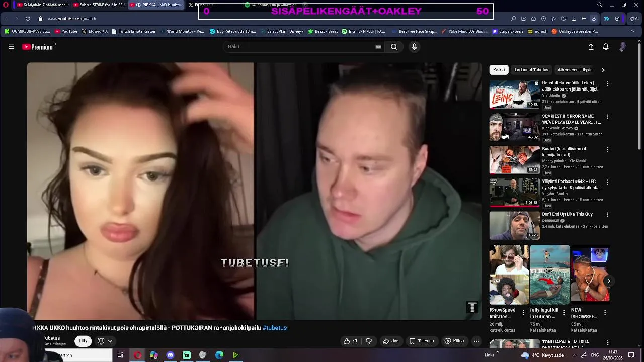Open the YouTube create/upload button
Image resolution: width=644 pixels, height=362 pixels.
click(x=591, y=47)
